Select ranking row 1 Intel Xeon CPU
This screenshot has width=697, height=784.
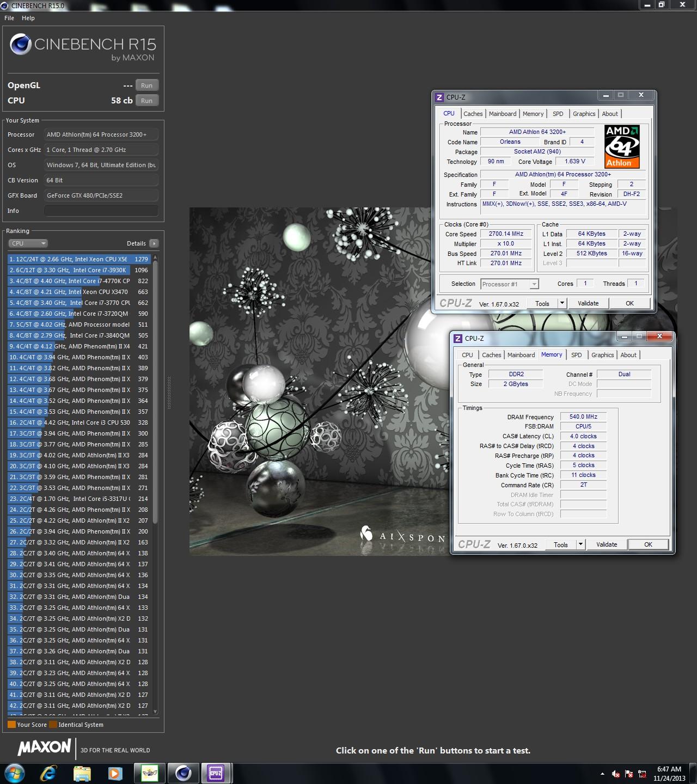click(78, 259)
